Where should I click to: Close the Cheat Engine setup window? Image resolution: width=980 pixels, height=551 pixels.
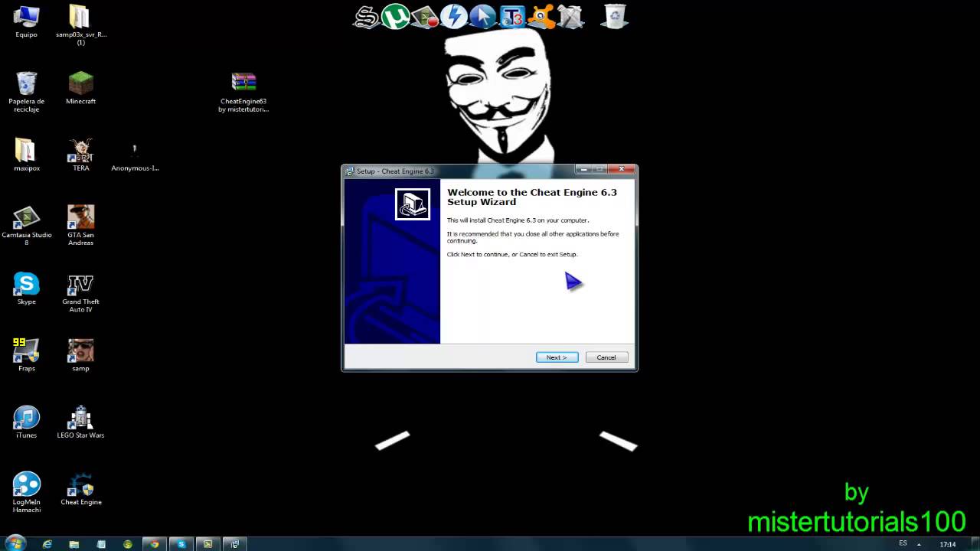pyautogui.click(x=622, y=169)
